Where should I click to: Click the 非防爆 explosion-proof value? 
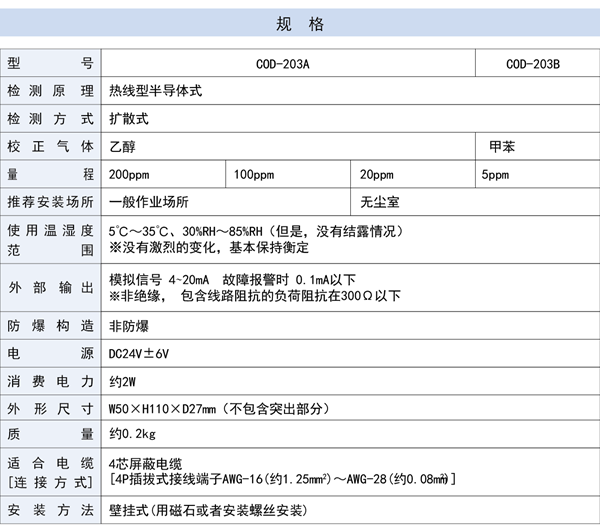(129, 326)
